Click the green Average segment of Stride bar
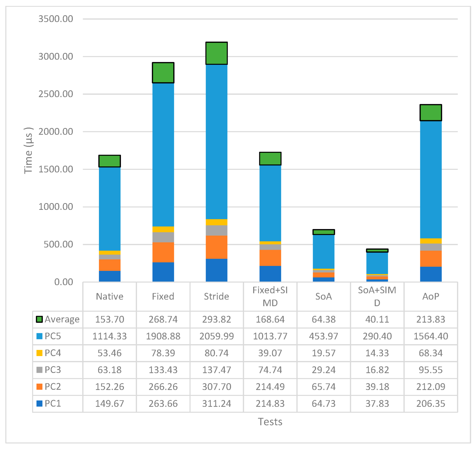Screen dimensions: 476x449 pos(217,53)
